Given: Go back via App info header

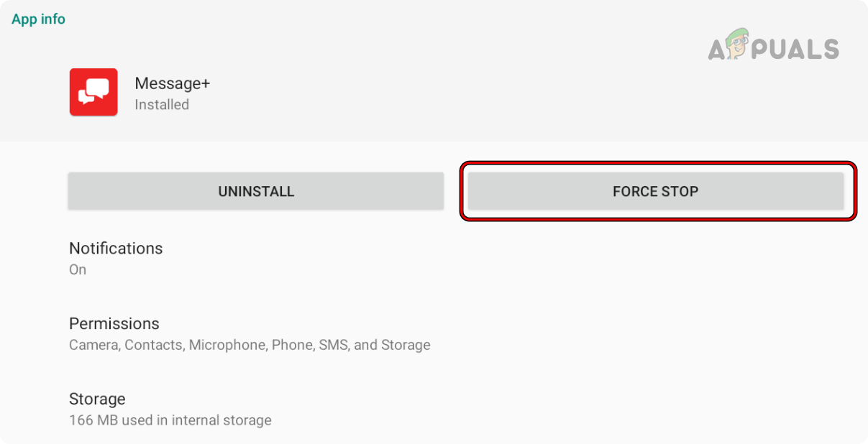Looking at the screenshot, I should click(38, 19).
